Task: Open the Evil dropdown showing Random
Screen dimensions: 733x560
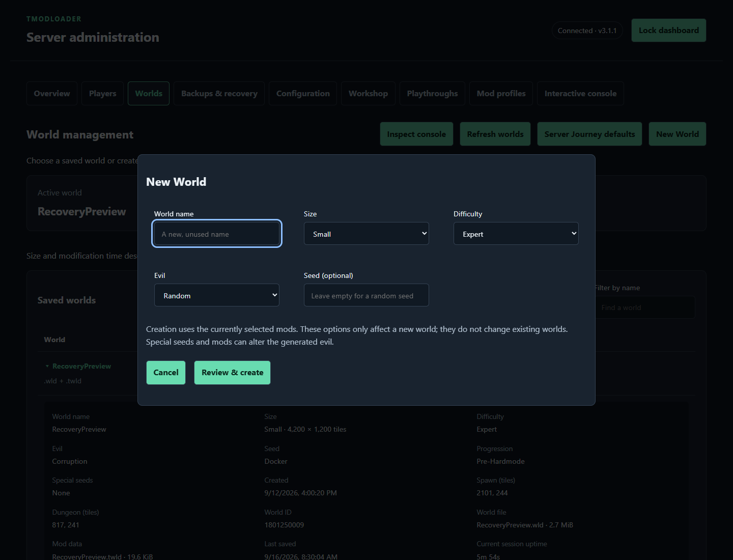Action: point(216,295)
